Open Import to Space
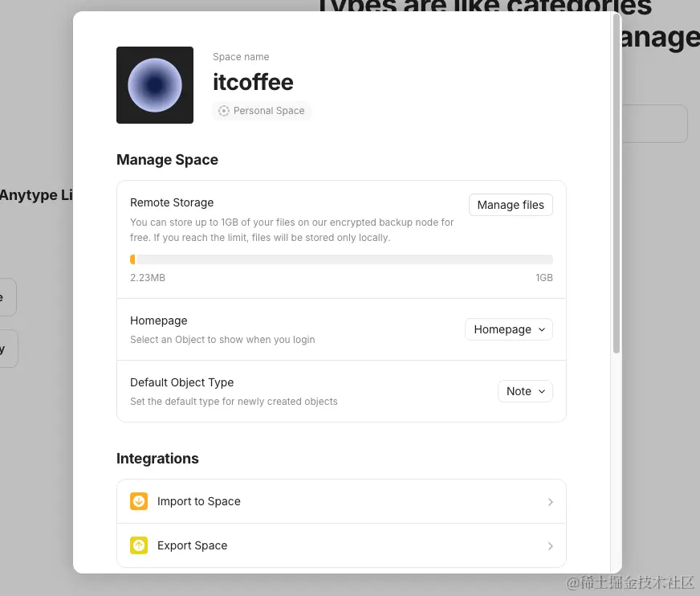The height and width of the screenshot is (596, 700). (341, 501)
